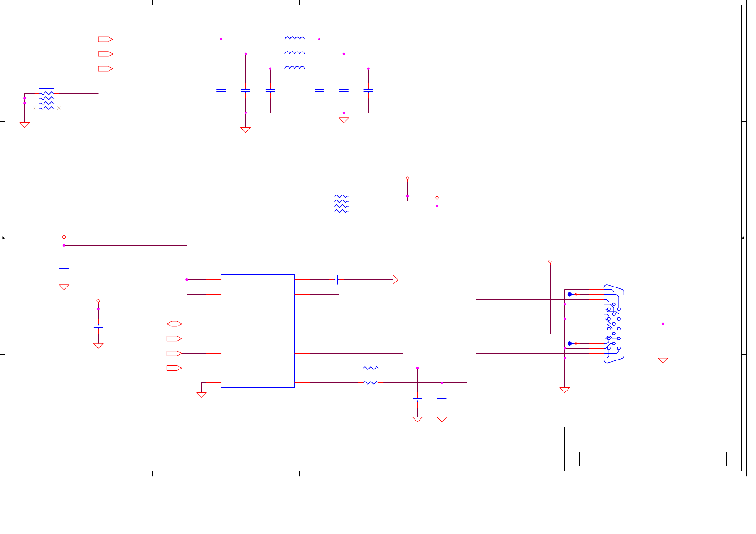Select ground symbol under top-left resistor network
756x534 pixels.
click(x=25, y=125)
